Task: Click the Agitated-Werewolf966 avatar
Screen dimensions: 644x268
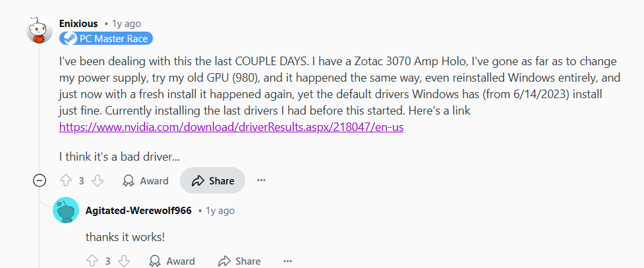Action: [x=65, y=211]
